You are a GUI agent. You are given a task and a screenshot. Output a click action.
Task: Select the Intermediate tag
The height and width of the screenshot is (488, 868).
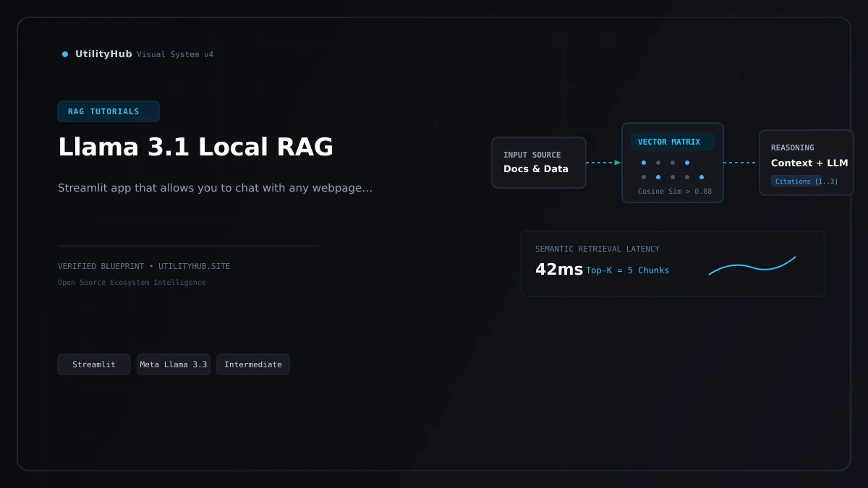[253, 364]
